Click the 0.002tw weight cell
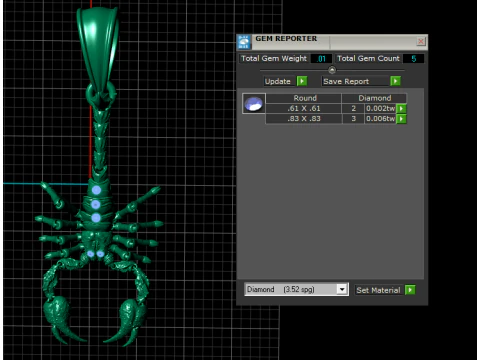Screen dimensions: 480x360 [x=380, y=108]
